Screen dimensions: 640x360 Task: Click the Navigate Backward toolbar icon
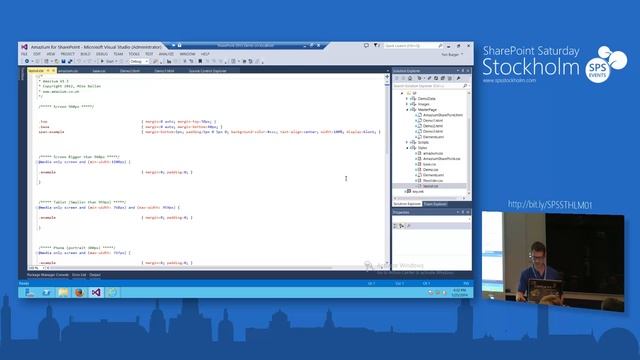pyautogui.click(x=27, y=61)
